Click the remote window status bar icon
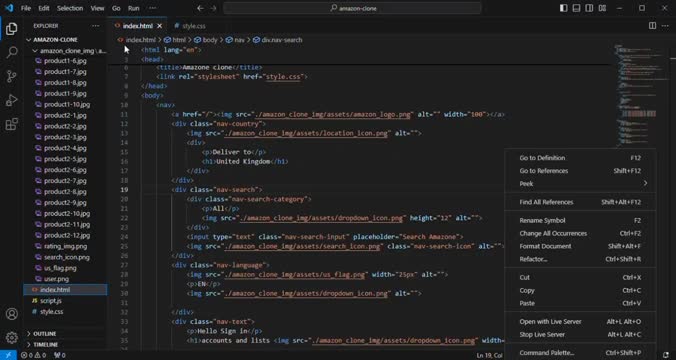 pyautogui.click(x=8, y=355)
